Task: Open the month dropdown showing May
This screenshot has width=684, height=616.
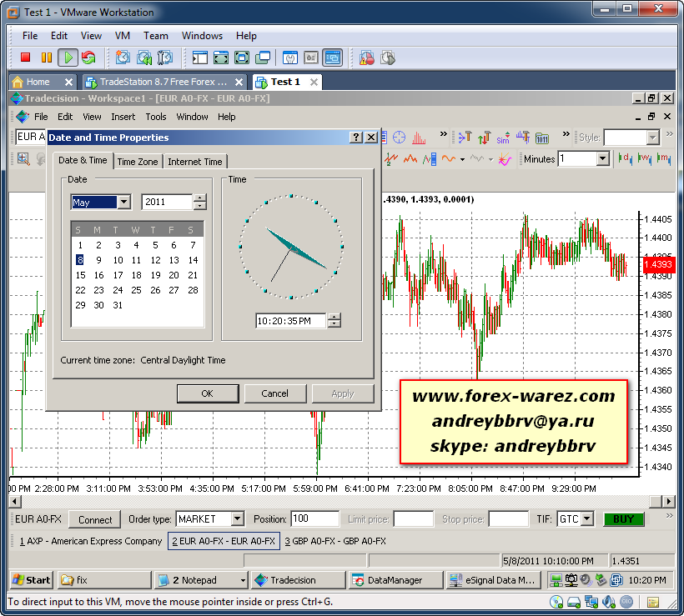Action: [x=123, y=203]
